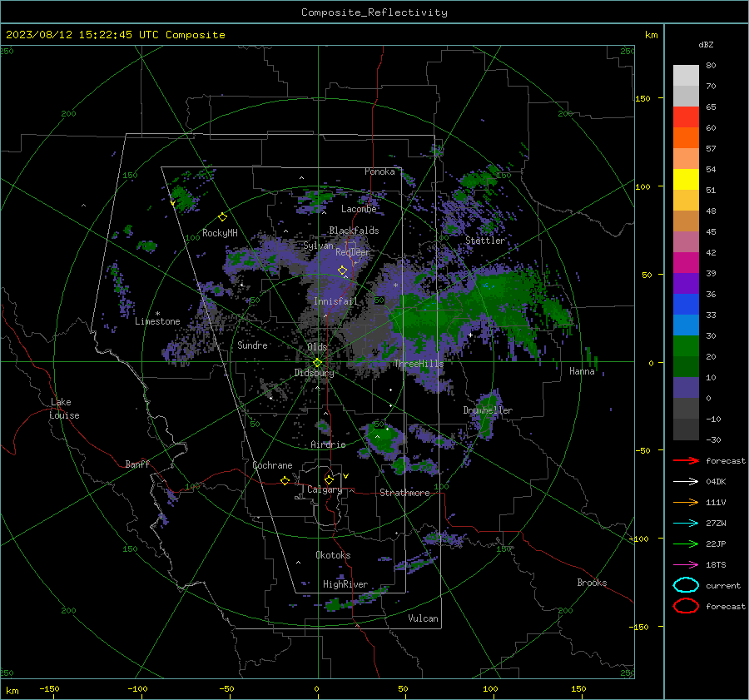Click the Drumheller town label
749x700 pixels.
[x=488, y=410]
